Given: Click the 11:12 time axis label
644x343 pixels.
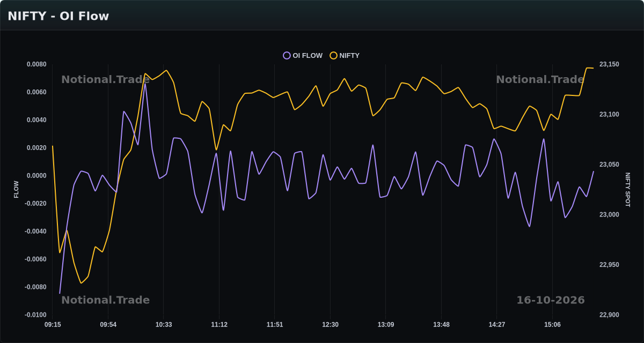Looking at the screenshot, I should [219, 325].
